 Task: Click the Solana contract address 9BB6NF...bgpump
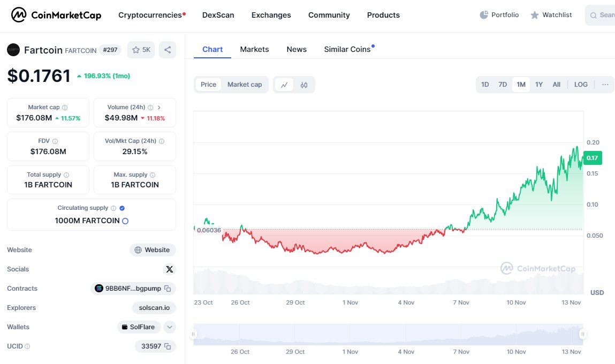pyautogui.click(x=133, y=289)
